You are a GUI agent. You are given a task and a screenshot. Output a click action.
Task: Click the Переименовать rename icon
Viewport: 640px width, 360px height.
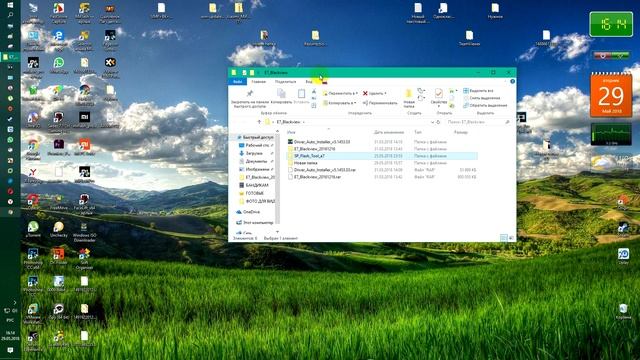365,103
